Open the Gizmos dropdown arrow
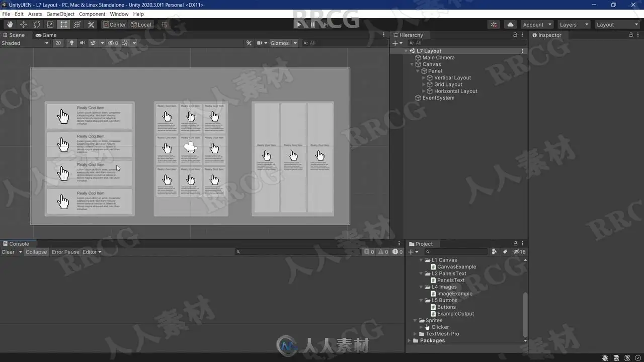 point(295,43)
